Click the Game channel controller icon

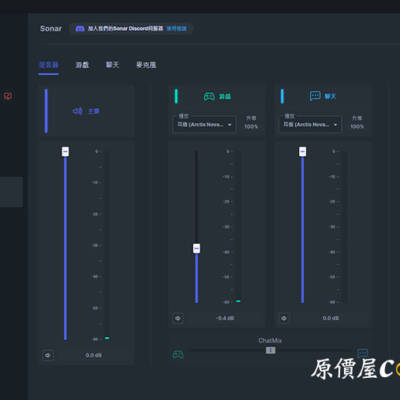click(x=209, y=96)
